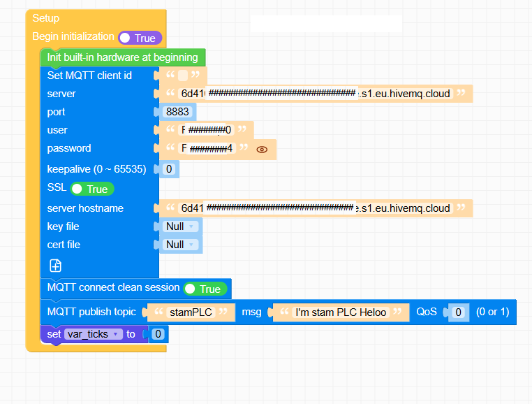Screen dimensions: 532x404
Task: Select Init built-in hardware at beginning block
Action: [x=122, y=57]
